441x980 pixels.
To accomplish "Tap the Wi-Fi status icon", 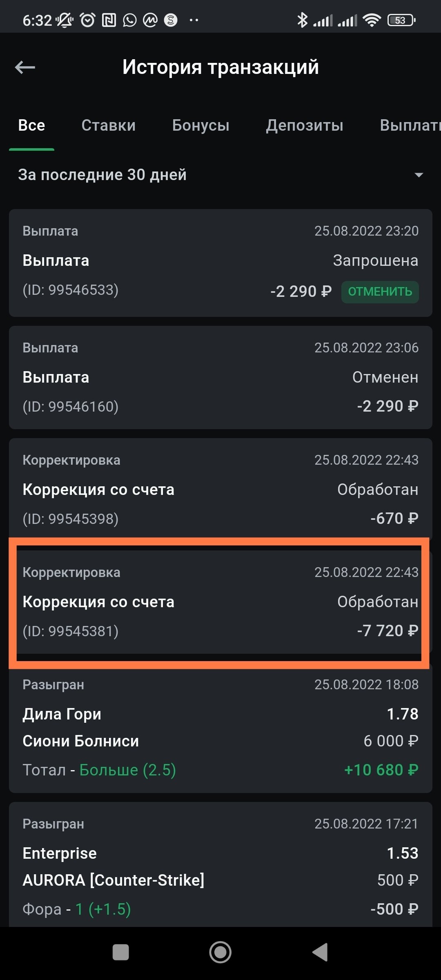I will click(372, 20).
